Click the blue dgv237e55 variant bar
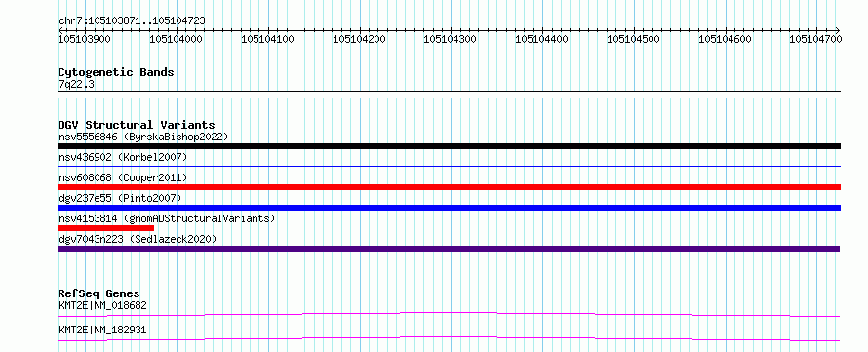Viewport: 868px width, 352px height. (x=449, y=208)
